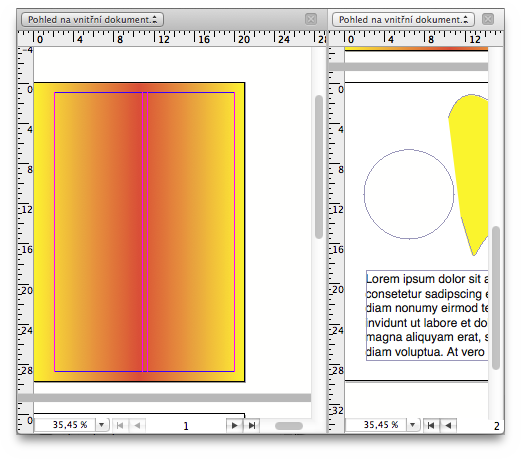Click the 35,45 % zoom field, right pane
The image size is (521, 459).
(376, 425)
